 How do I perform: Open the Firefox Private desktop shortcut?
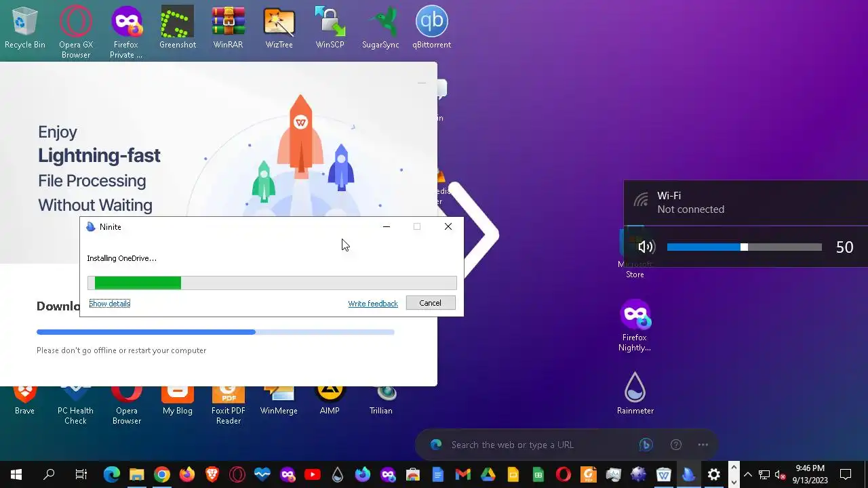coord(126,31)
